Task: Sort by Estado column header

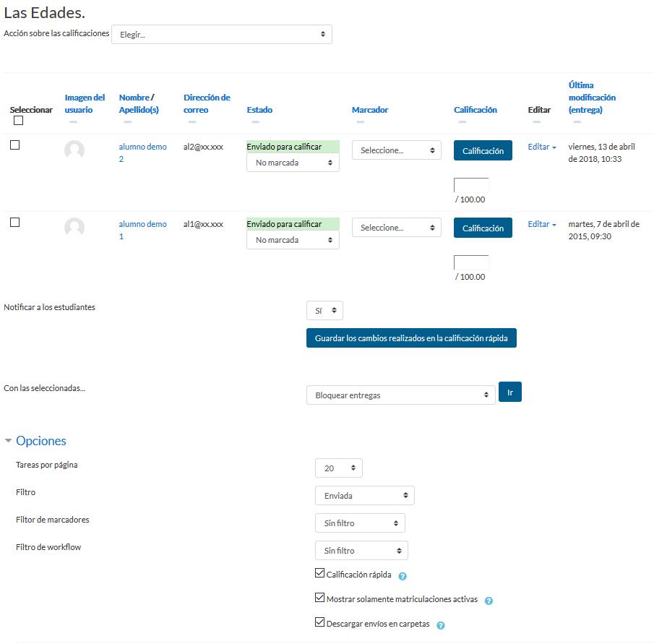Action: (259, 110)
